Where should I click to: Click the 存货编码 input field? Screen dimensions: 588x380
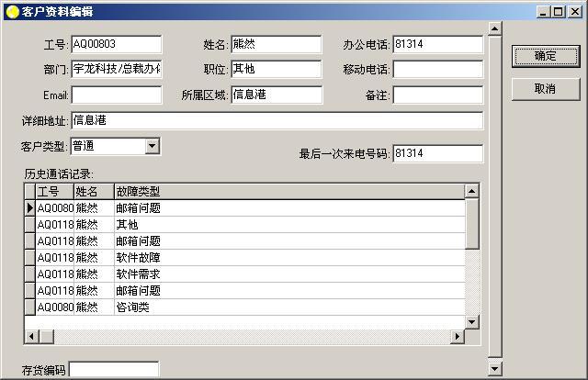pos(114,370)
